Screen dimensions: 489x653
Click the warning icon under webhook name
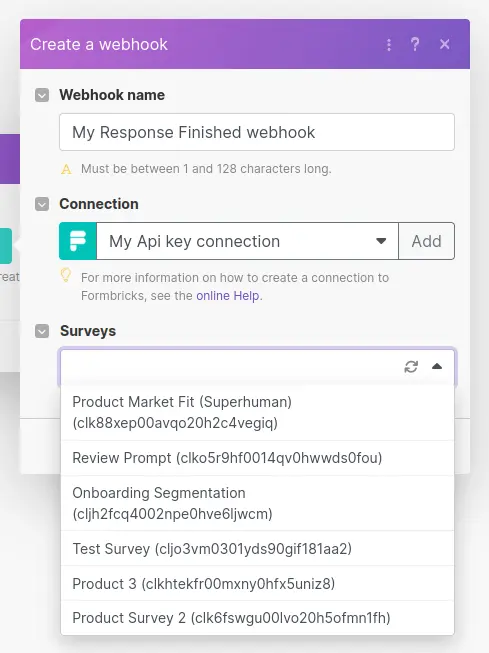point(66,169)
